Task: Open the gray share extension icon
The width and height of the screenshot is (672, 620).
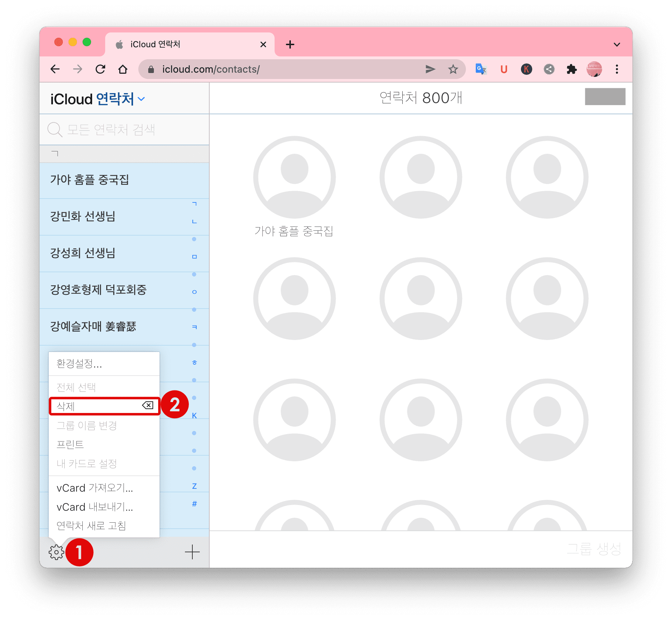Action: 549,69
